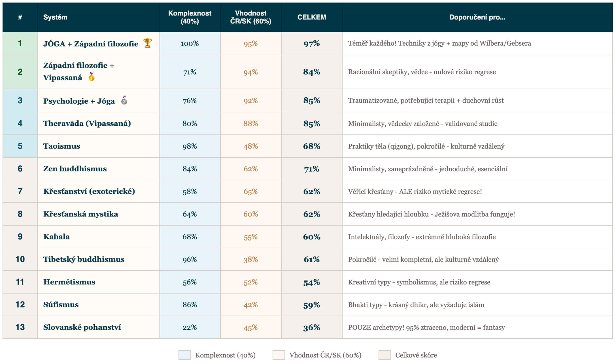
Task: Sort by the CELKEM column header
Action: [311, 17]
